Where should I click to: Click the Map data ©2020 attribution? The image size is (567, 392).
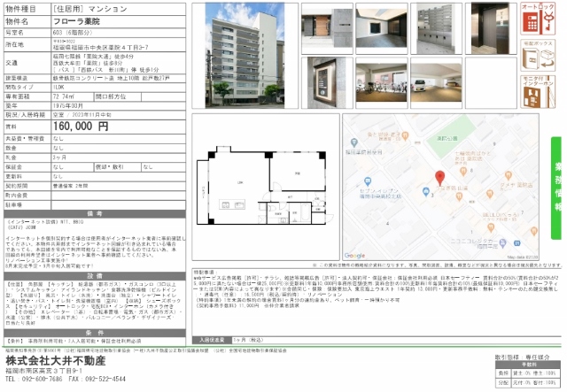tap(523, 257)
